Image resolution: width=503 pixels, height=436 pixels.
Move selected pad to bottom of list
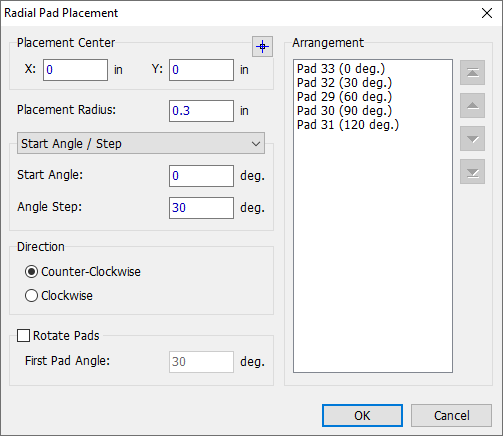click(472, 171)
